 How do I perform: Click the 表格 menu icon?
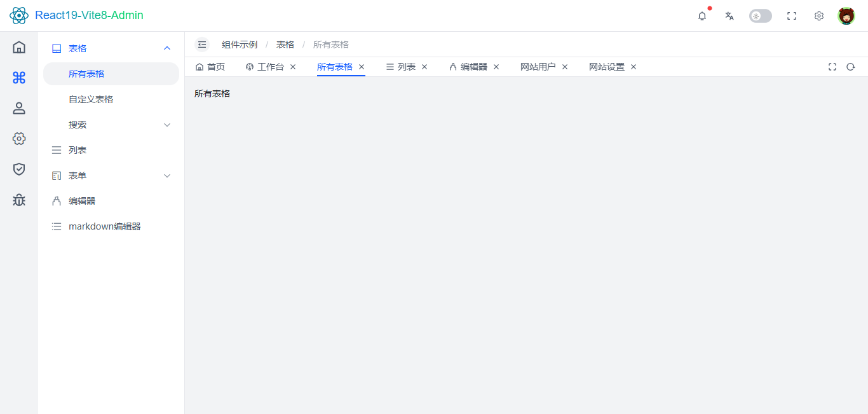[57, 48]
